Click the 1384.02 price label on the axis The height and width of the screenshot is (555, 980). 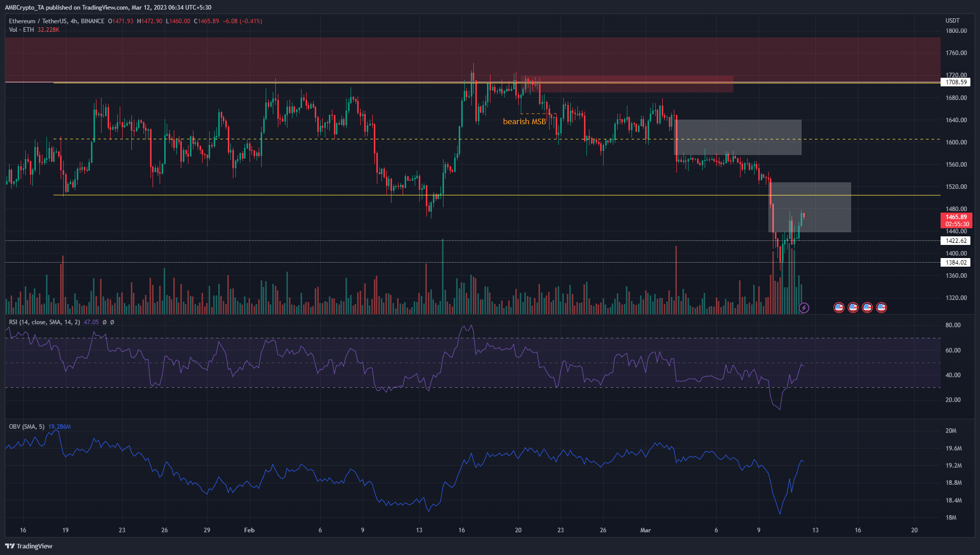point(956,262)
